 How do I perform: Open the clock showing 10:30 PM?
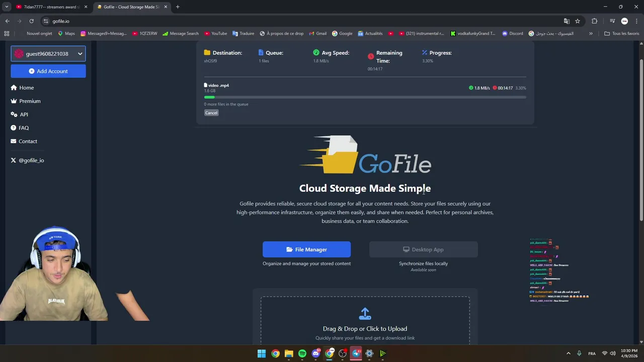click(x=629, y=353)
